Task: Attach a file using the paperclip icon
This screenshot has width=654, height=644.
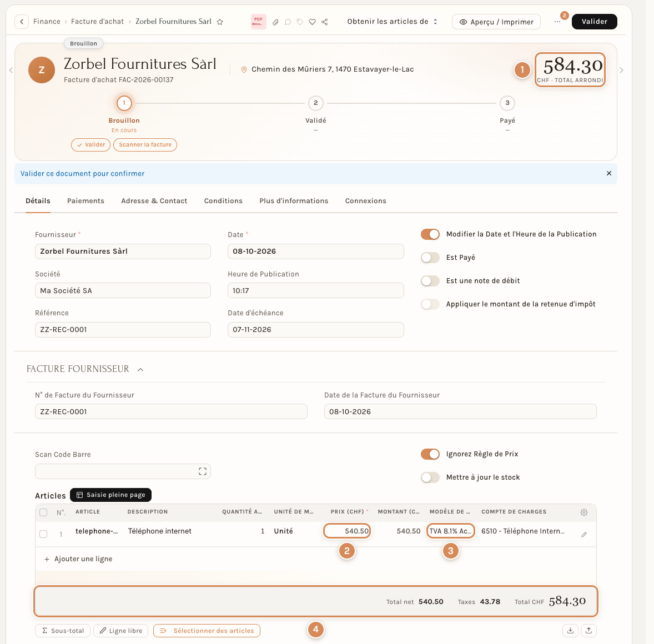Action: (276, 22)
